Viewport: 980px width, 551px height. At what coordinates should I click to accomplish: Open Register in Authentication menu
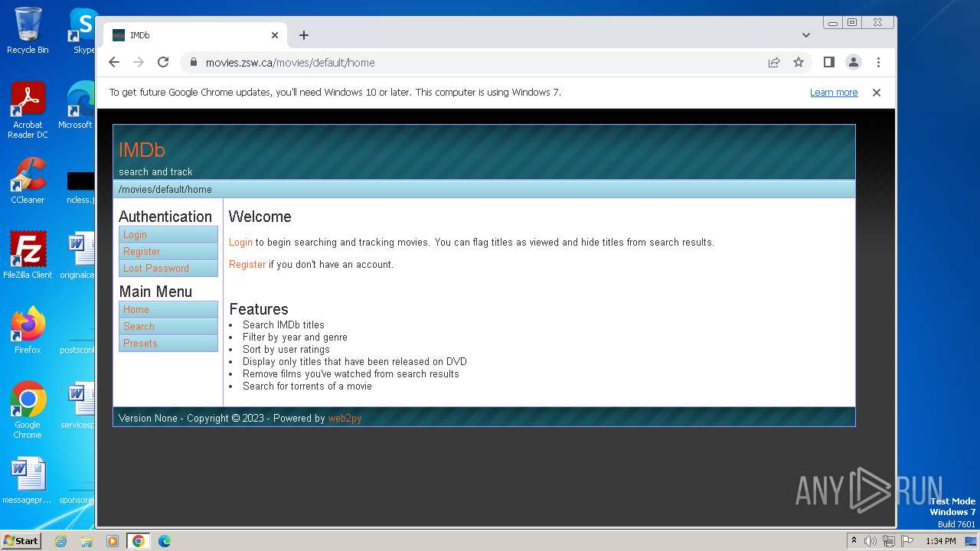tap(168, 252)
